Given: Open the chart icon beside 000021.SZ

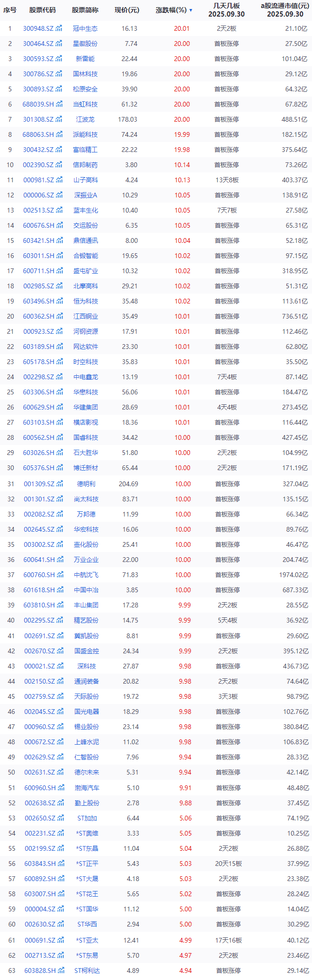Looking at the screenshot, I should (x=60, y=666).
